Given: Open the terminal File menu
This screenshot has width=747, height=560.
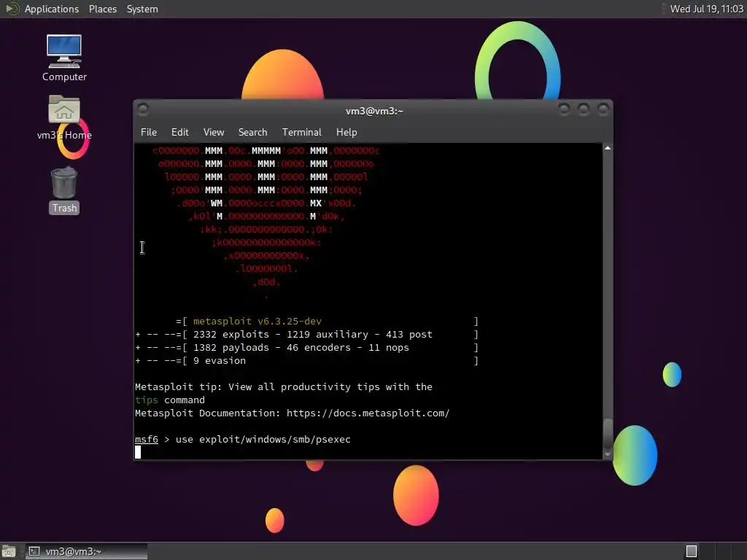Looking at the screenshot, I should tap(149, 133).
